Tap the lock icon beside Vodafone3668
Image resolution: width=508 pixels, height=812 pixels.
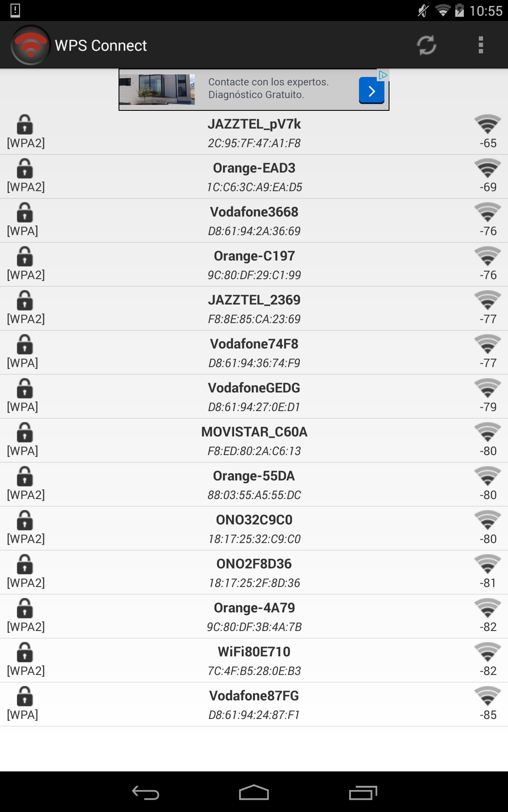pos(25,213)
